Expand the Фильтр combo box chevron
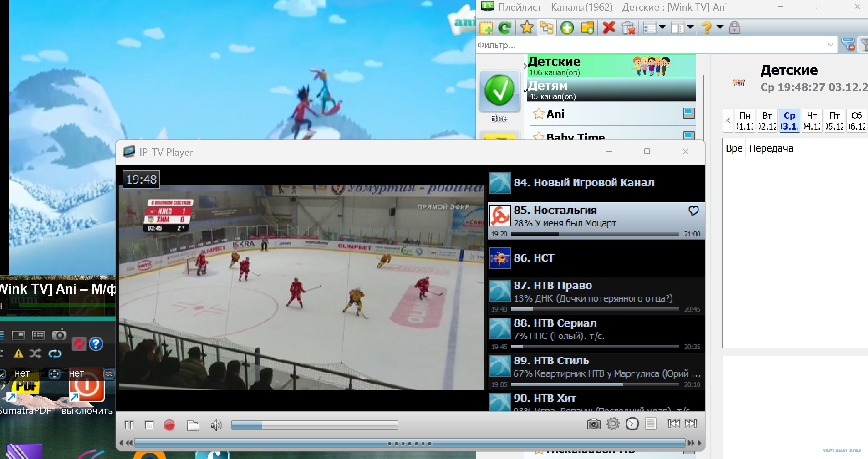Screen dimensions: 868x459 tap(830, 45)
